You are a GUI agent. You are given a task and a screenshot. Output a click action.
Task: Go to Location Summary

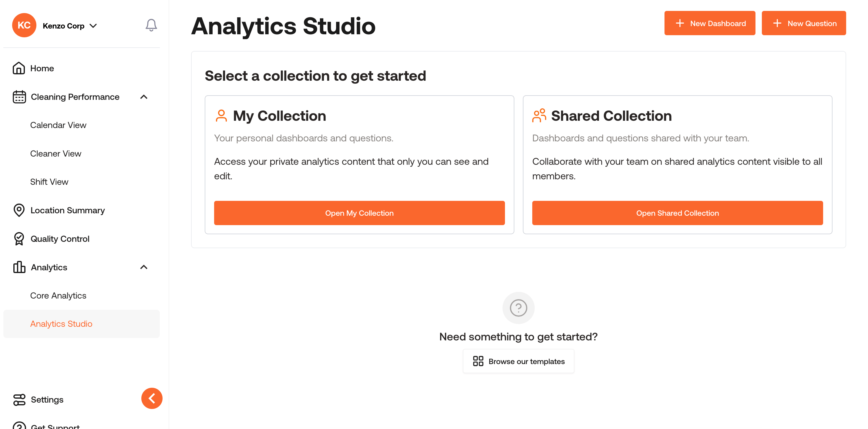(x=68, y=210)
